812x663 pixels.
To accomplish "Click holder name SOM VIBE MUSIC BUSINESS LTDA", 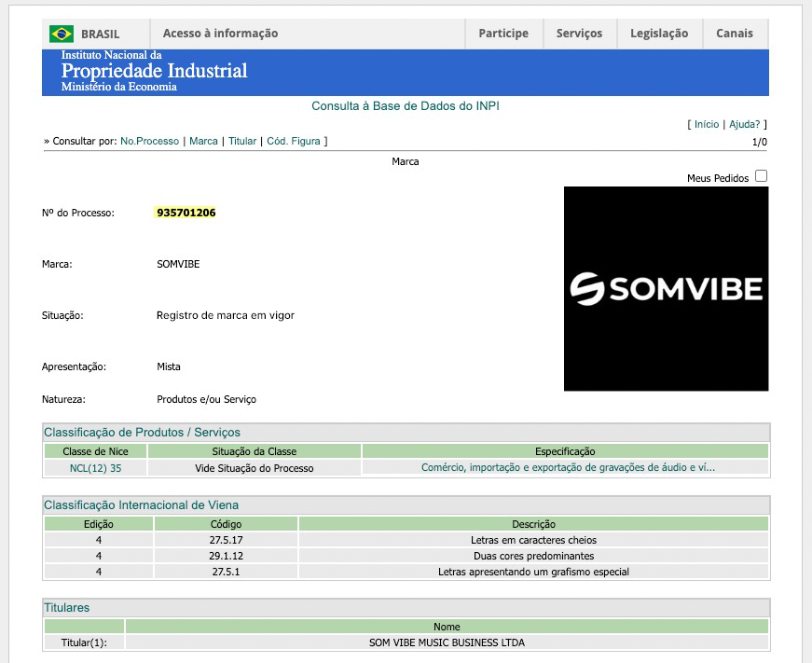I will point(447,642).
